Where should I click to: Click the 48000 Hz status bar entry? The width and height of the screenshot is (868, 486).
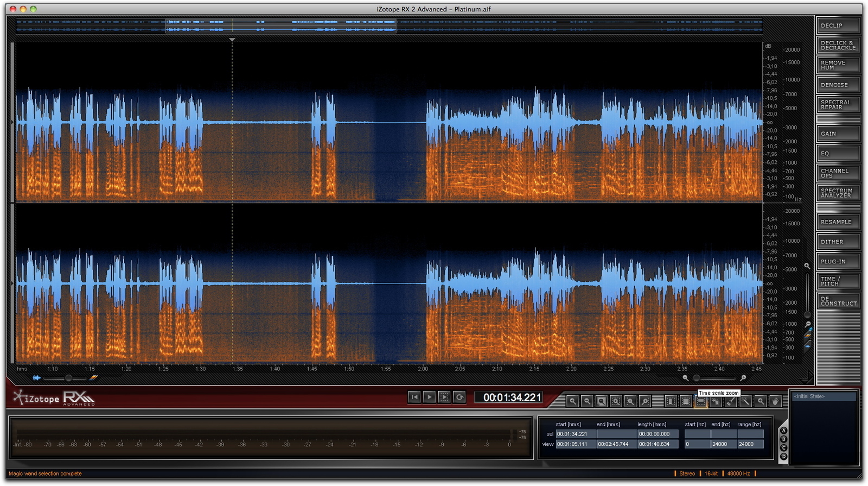pos(738,474)
